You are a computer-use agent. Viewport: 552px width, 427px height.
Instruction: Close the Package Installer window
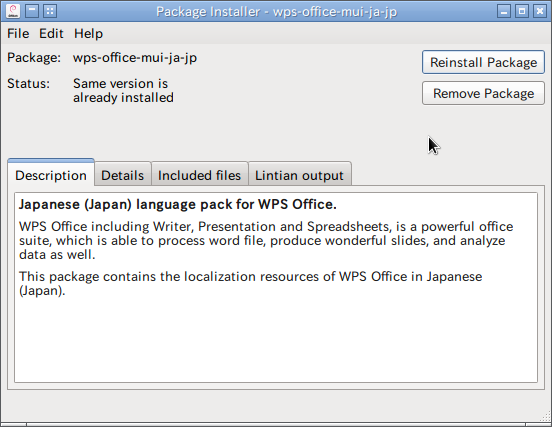pyautogui.click(x=540, y=11)
